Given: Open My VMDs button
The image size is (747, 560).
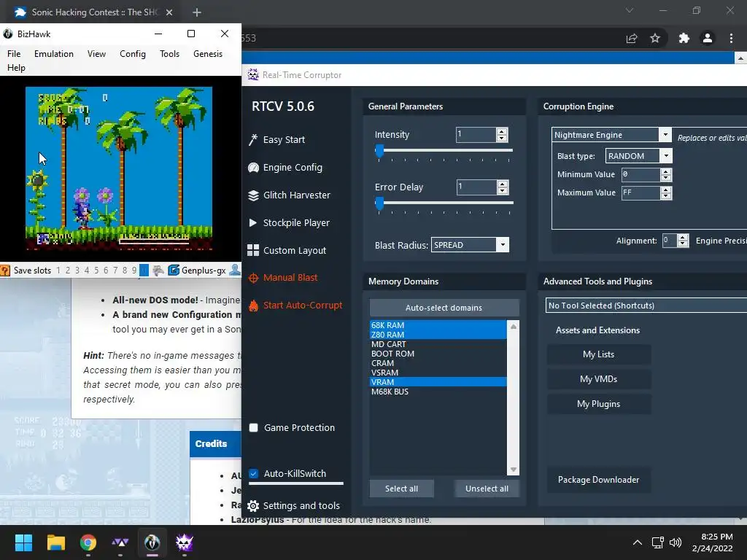Looking at the screenshot, I should tap(599, 379).
